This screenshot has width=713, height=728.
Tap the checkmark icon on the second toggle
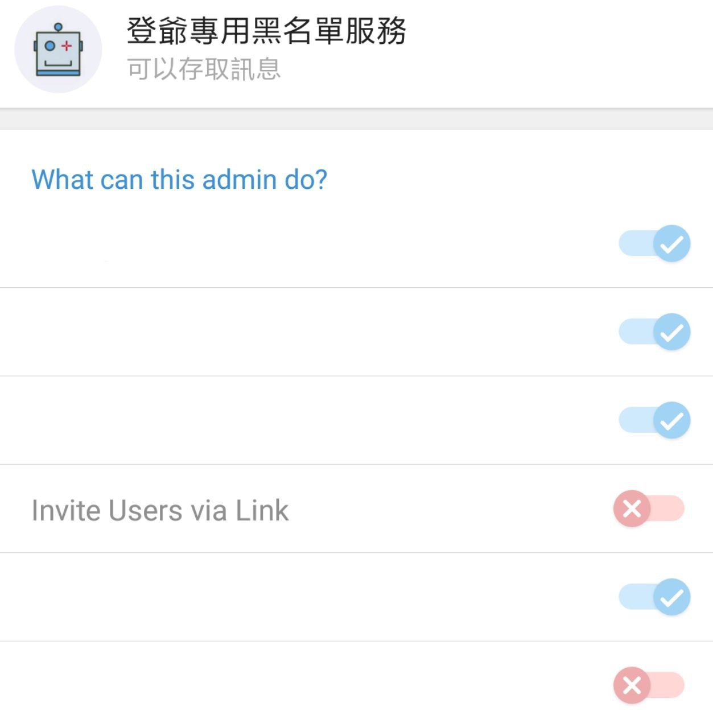click(x=672, y=332)
